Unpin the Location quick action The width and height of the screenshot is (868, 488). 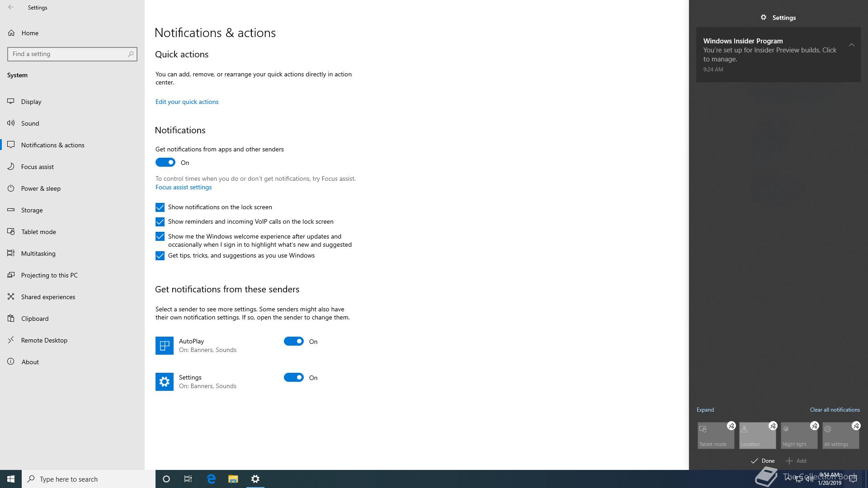(x=773, y=426)
